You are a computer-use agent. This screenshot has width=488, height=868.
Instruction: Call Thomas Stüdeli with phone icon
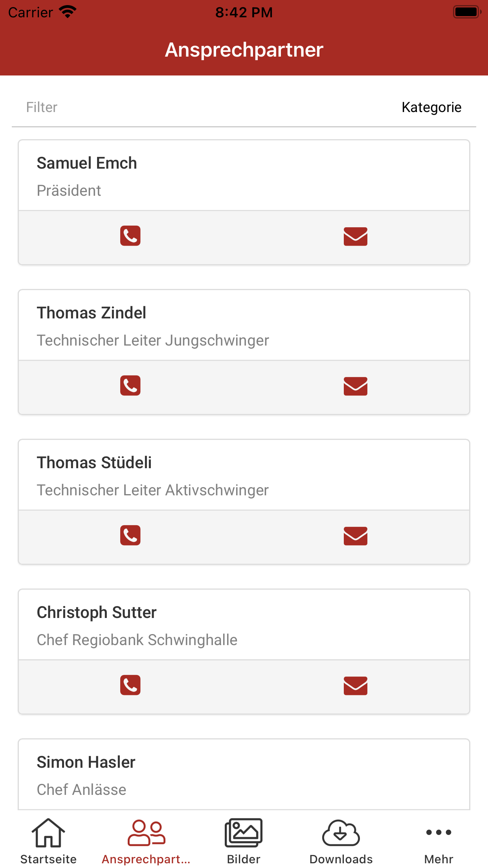(130, 535)
